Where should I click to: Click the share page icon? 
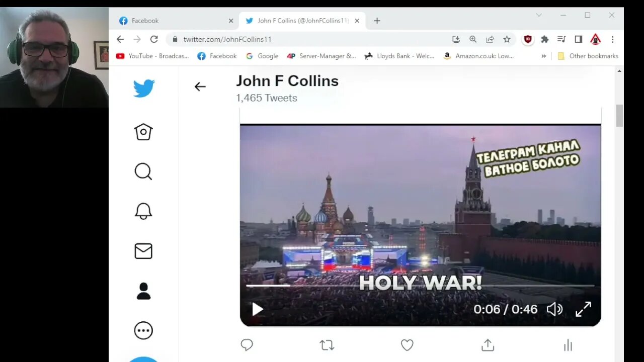(490, 39)
